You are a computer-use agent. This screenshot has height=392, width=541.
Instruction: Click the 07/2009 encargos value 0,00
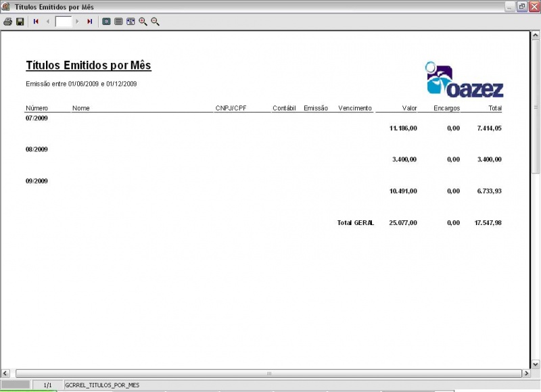(x=453, y=128)
